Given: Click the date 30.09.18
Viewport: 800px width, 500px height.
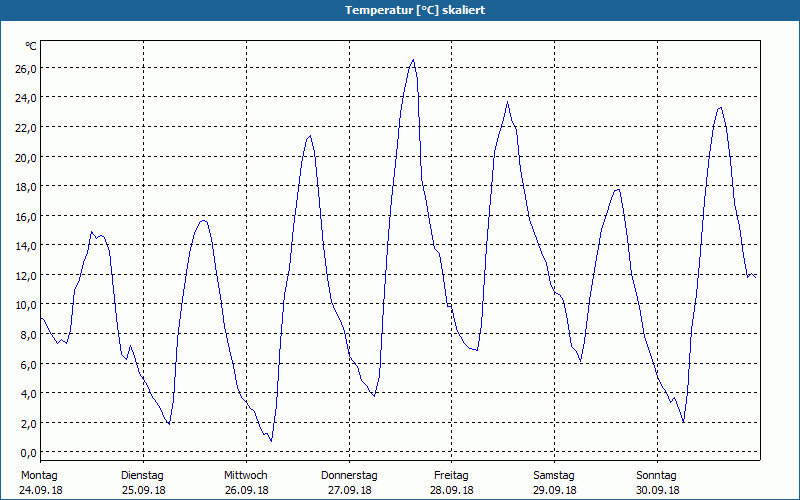Looking at the screenshot, I should [657, 490].
